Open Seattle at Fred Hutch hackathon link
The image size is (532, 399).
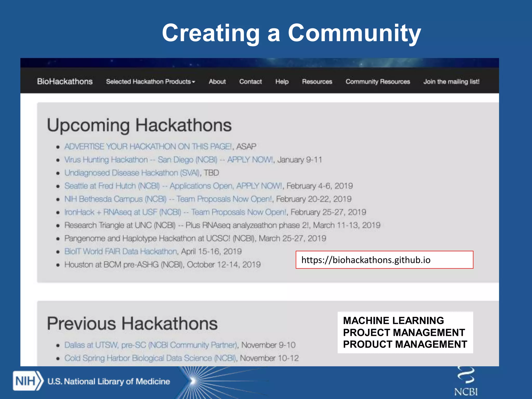tap(173, 186)
